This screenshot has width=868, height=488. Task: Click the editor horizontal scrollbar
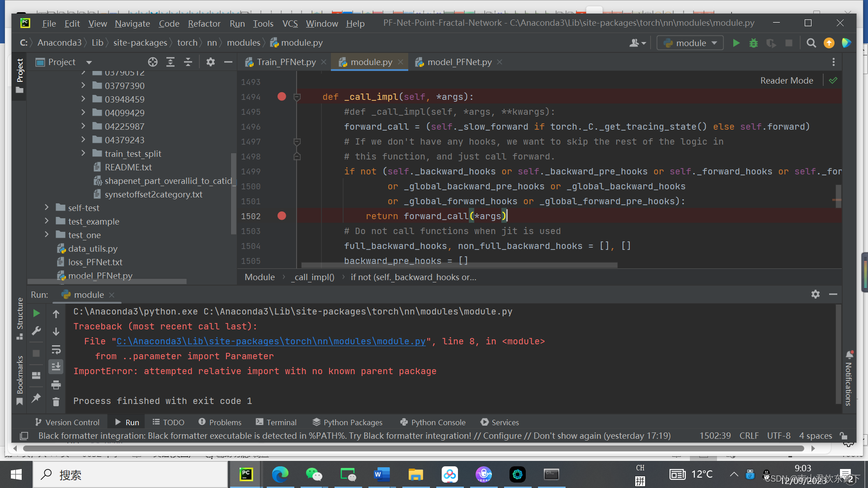click(x=452, y=266)
